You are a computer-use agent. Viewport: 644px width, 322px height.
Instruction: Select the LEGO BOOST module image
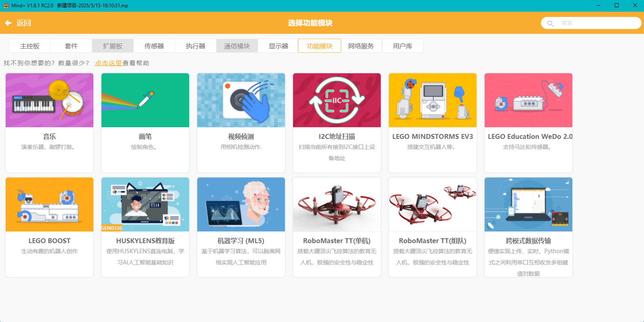(50, 204)
